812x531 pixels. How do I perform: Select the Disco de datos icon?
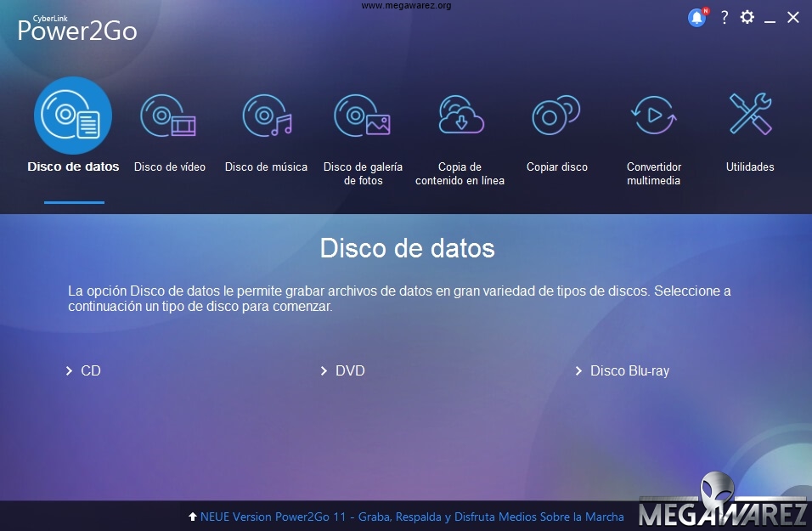tap(73, 116)
